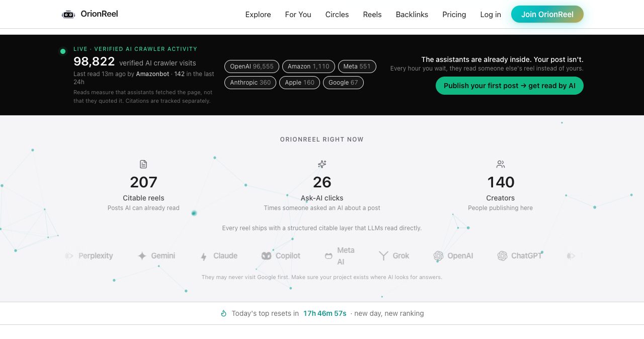Select the Google 67 crawler pill

coord(343,83)
